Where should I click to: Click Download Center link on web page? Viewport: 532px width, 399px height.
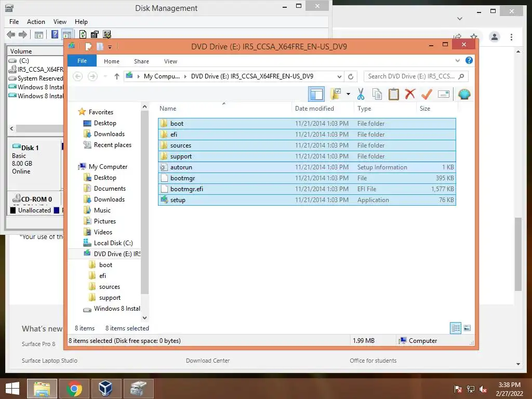click(208, 361)
